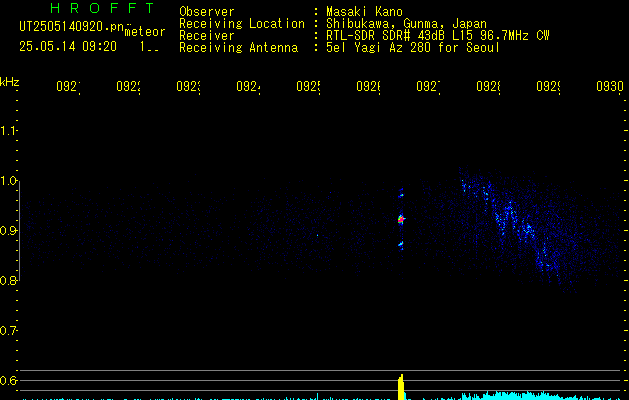Click the 0.6 kHz frequency label
629x400 pixels.
8,380
